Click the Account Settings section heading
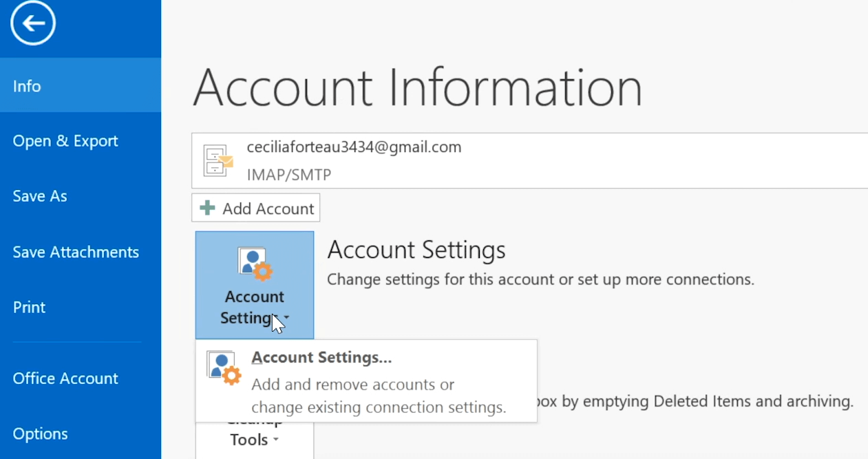The width and height of the screenshot is (868, 459). click(x=416, y=250)
